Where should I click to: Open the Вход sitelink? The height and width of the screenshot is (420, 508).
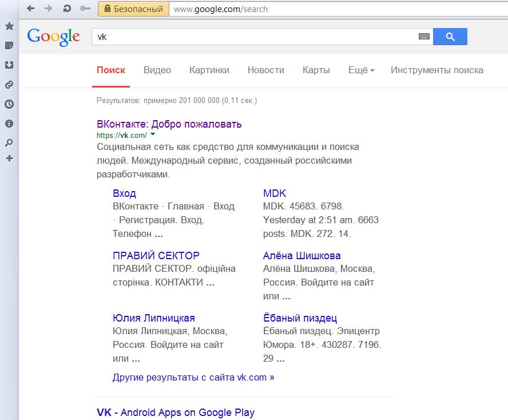pos(124,193)
